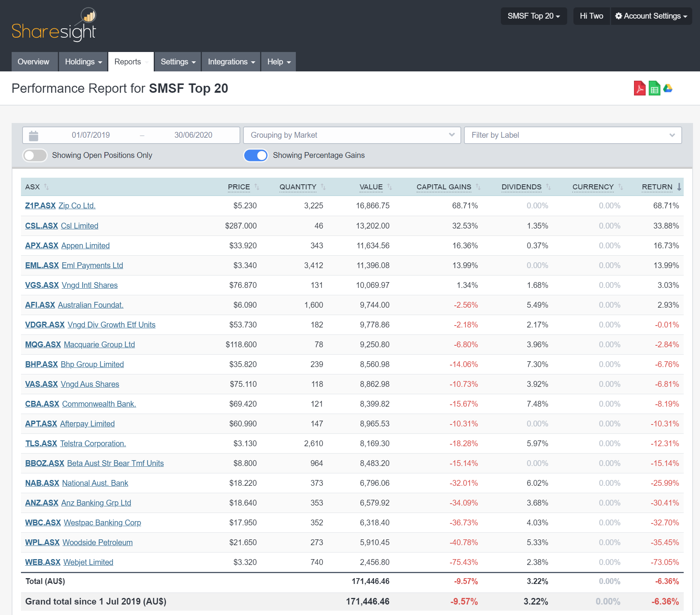Viewport: 700px width, 615px height.
Task: Select the Reports tab
Action: pyautogui.click(x=131, y=62)
